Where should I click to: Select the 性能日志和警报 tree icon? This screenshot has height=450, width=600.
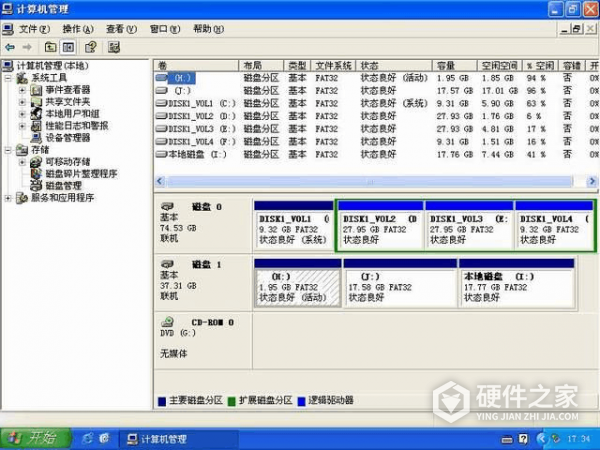36,126
